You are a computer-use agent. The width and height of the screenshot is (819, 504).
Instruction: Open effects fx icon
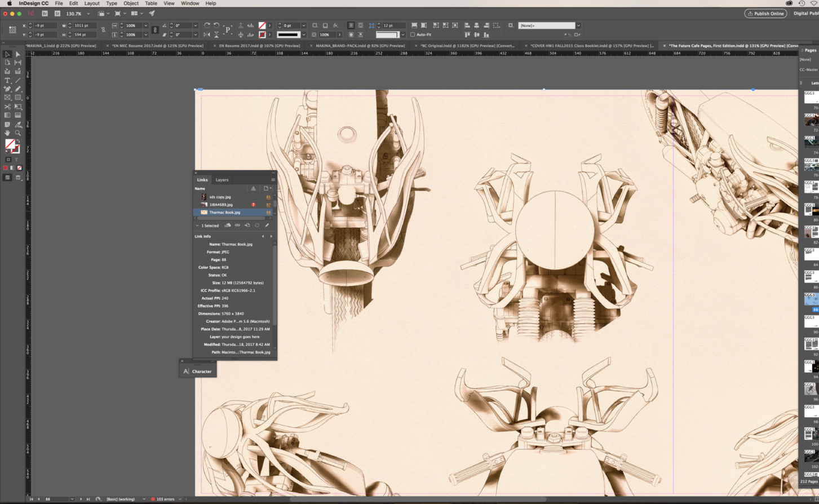point(335,25)
